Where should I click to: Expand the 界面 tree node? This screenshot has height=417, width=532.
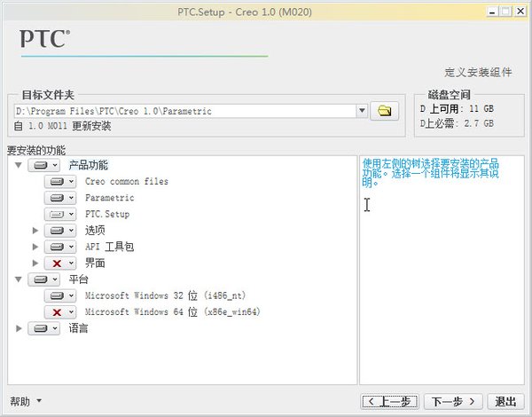tap(35, 263)
